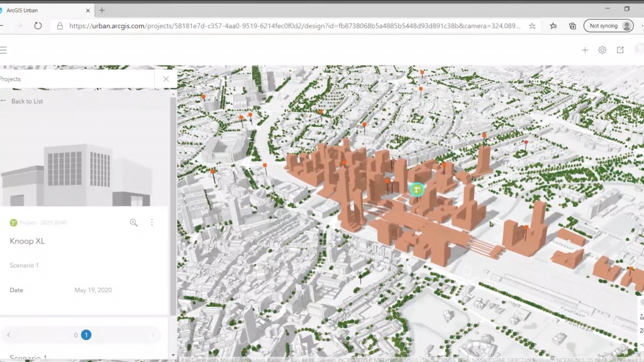
Task: Close the Projects panel
Action: coord(166,79)
